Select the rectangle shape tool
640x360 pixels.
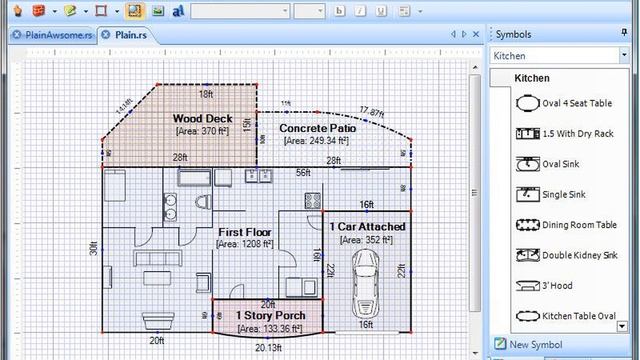tap(101, 11)
